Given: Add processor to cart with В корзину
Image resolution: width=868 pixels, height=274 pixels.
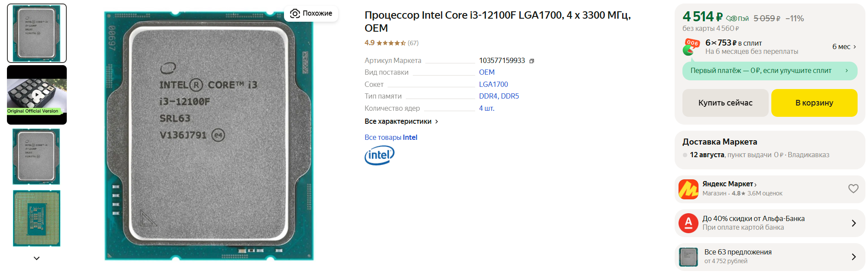Looking at the screenshot, I should click(x=814, y=103).
